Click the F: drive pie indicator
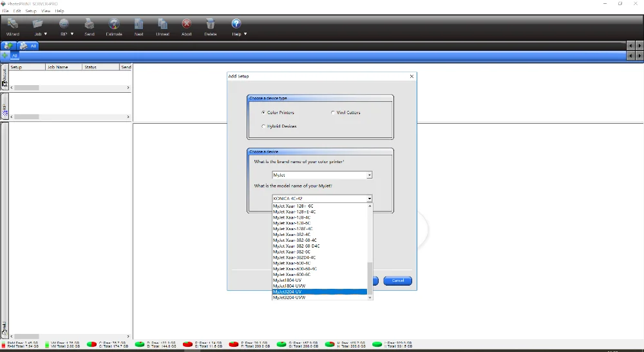 (234, 344)
